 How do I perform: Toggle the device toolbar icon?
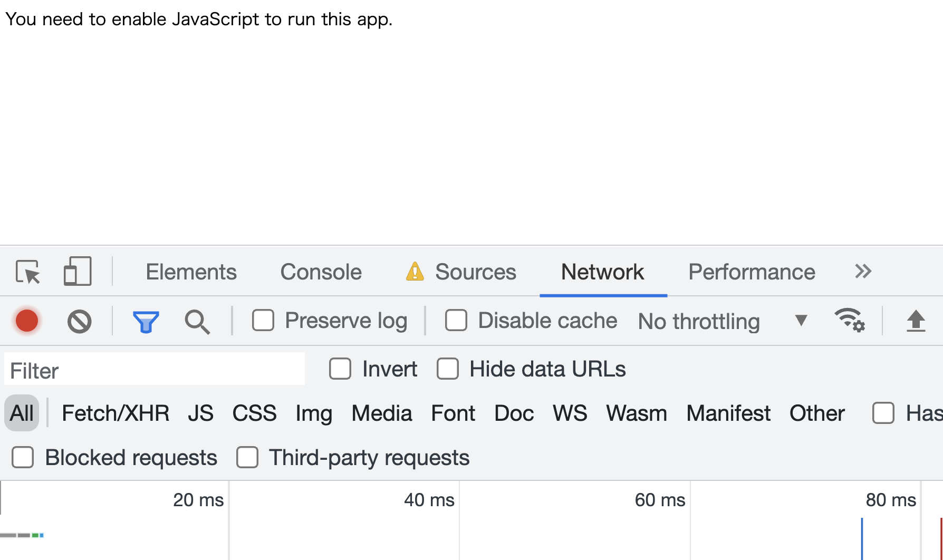point(78,271)
